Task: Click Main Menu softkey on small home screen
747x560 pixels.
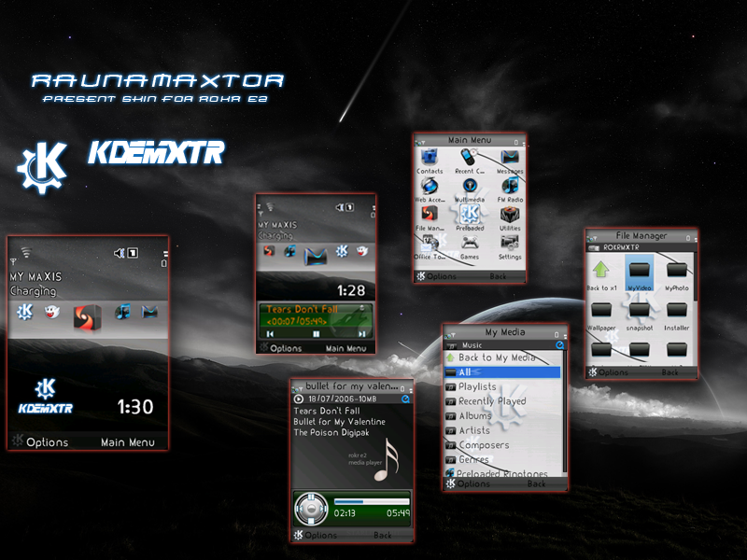Action: [345, 348]
